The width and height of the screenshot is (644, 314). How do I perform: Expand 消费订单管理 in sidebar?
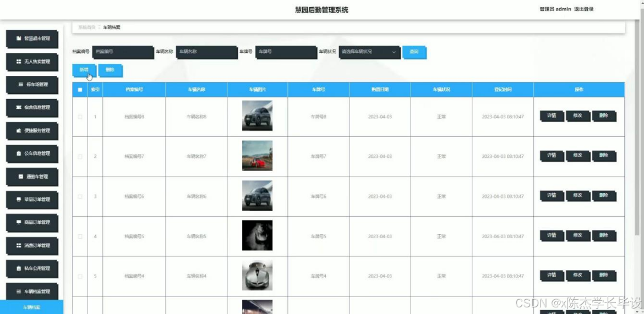pyautogui.click(x=32, y=246)
